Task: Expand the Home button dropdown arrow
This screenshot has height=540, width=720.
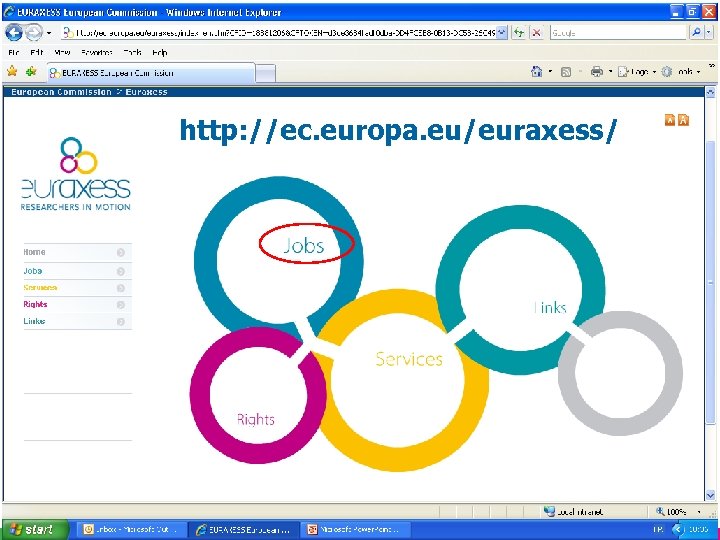Action: pyautogui.click(x=550, y=72)
